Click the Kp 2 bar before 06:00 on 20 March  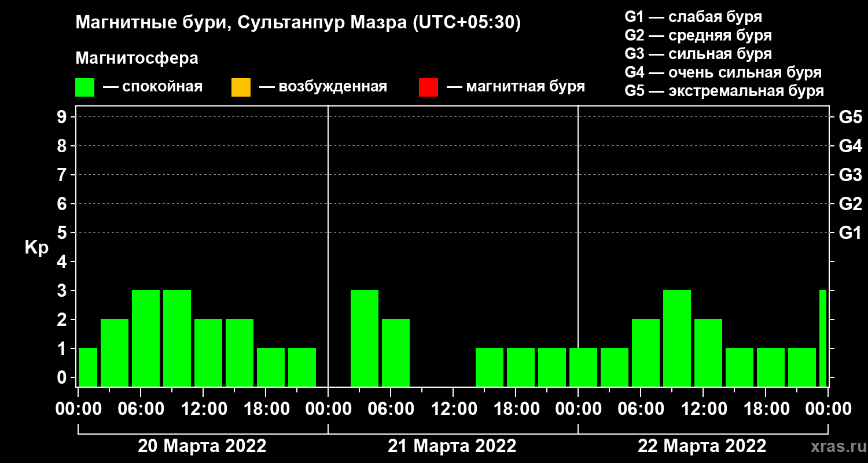115,352
